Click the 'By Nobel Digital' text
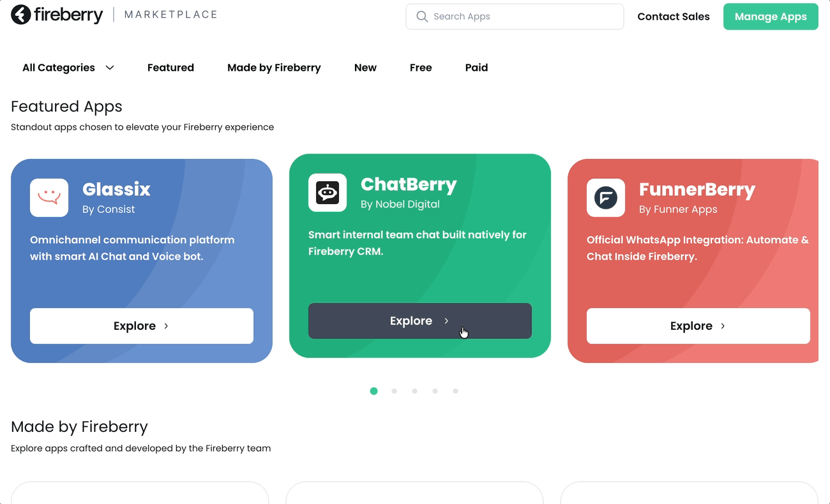 (x=400, y=204)
